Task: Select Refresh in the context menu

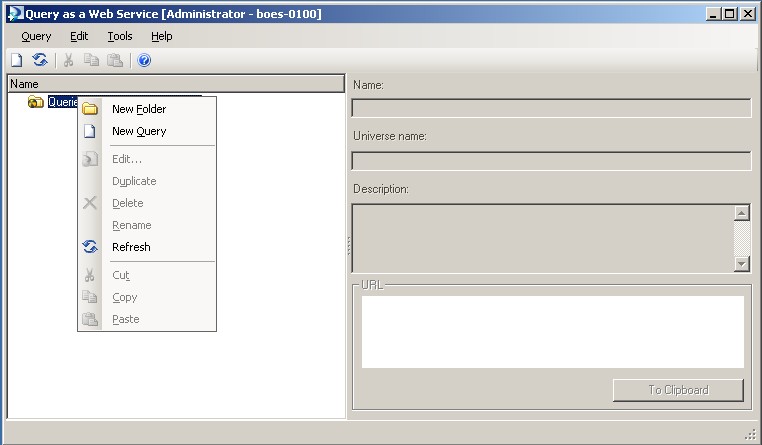Action: coord(147,247)
